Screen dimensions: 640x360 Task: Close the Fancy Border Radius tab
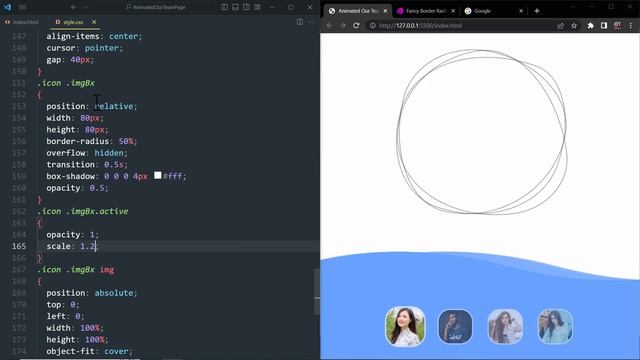(453, 11)
